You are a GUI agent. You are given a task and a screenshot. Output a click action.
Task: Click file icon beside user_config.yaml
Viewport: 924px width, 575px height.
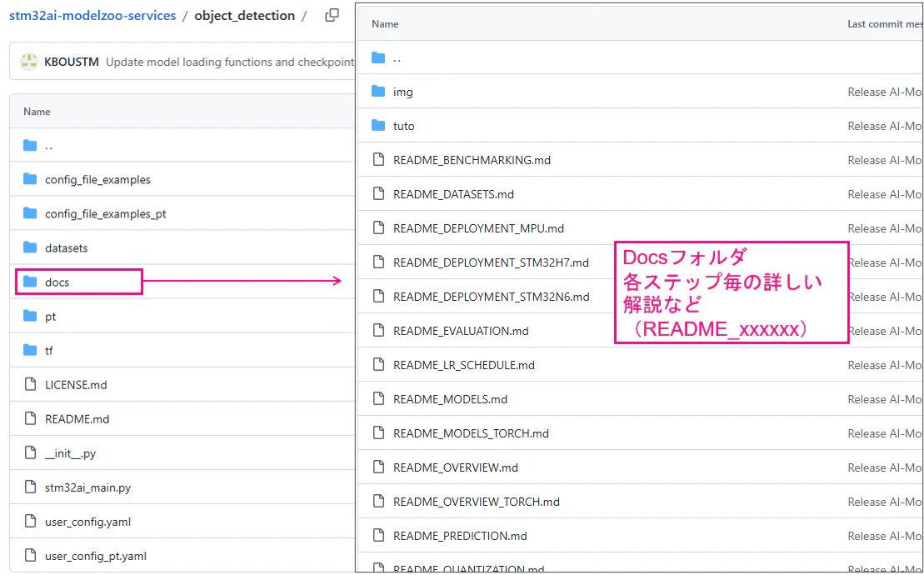tap(30, 521)
